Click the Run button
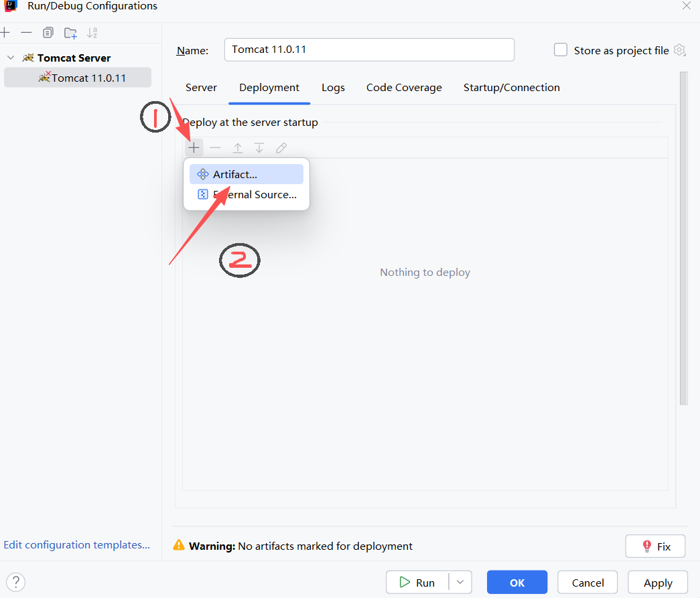 point(417,583)
